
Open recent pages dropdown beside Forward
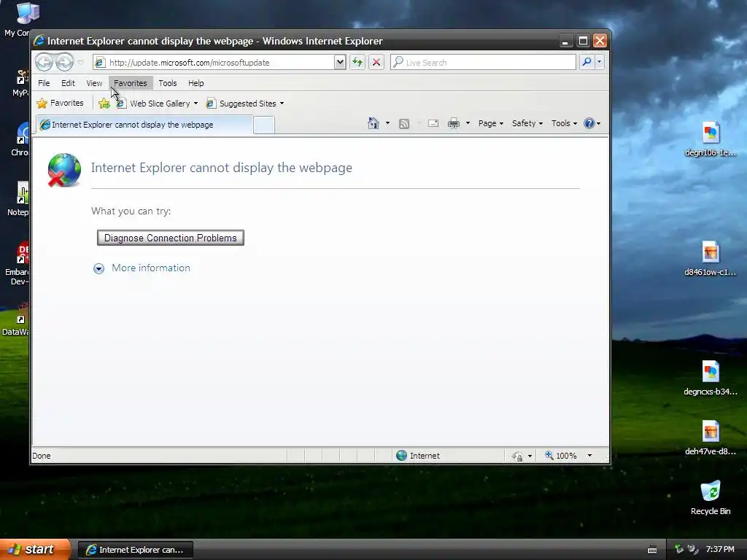80,63
